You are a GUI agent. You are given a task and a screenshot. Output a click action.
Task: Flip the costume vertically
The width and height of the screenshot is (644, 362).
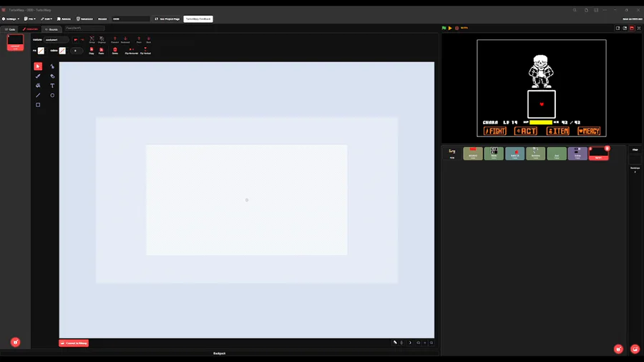coord(145,51)
